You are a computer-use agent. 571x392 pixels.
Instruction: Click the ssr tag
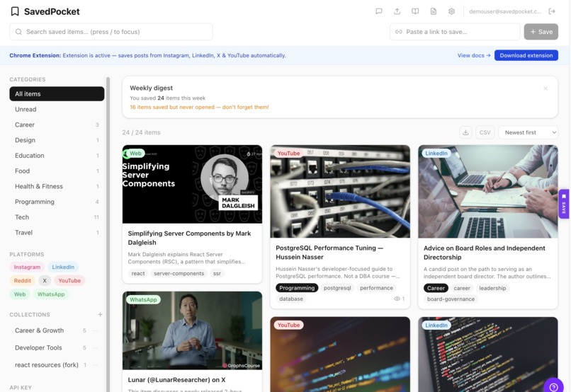217,273
